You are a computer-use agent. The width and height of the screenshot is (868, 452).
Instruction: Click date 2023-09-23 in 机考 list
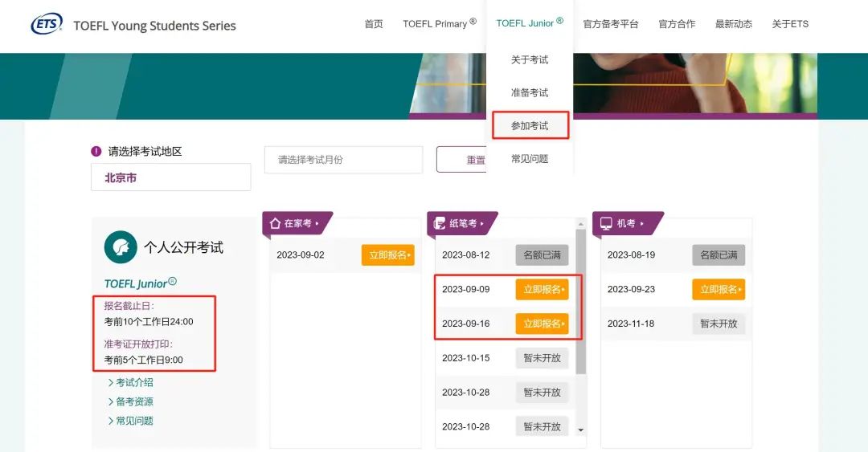[x=631, y=289]
